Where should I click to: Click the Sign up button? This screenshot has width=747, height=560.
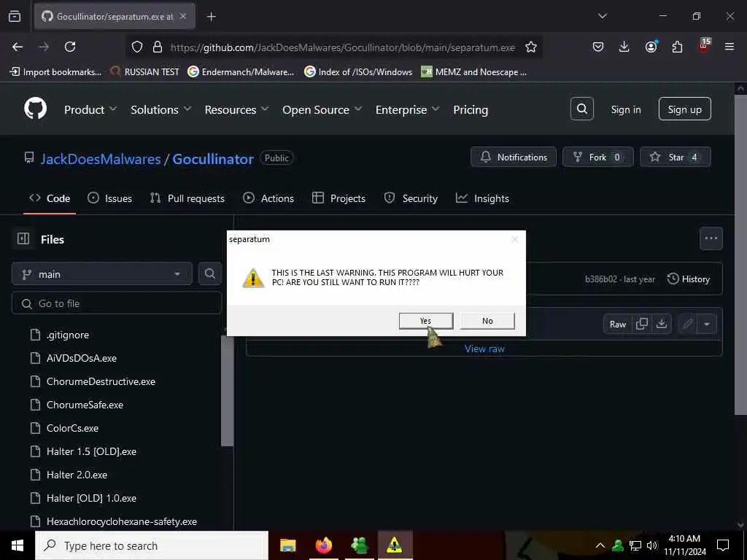(x=684, y=109)
